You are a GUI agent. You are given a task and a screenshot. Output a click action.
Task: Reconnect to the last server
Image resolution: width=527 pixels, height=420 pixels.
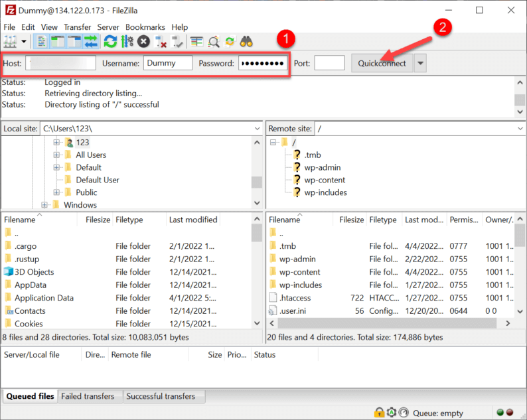pos(177,42)
